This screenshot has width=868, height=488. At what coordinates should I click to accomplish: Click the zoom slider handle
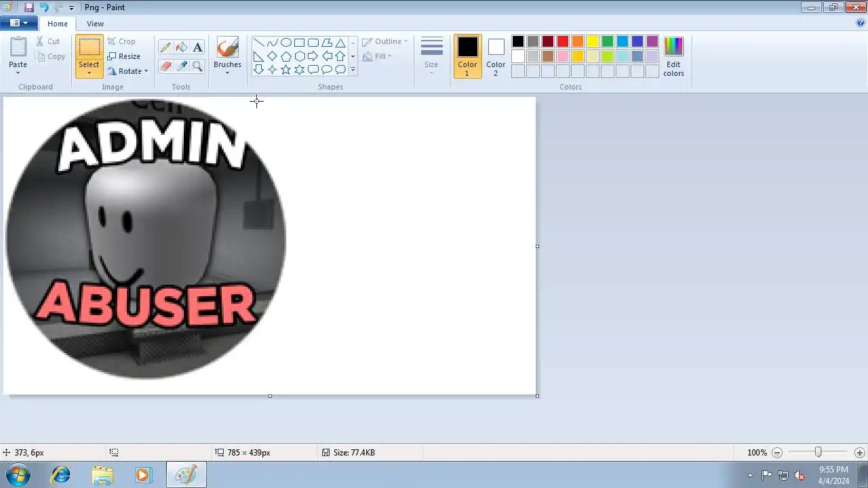pyautogui.click(x=818, y=452)
